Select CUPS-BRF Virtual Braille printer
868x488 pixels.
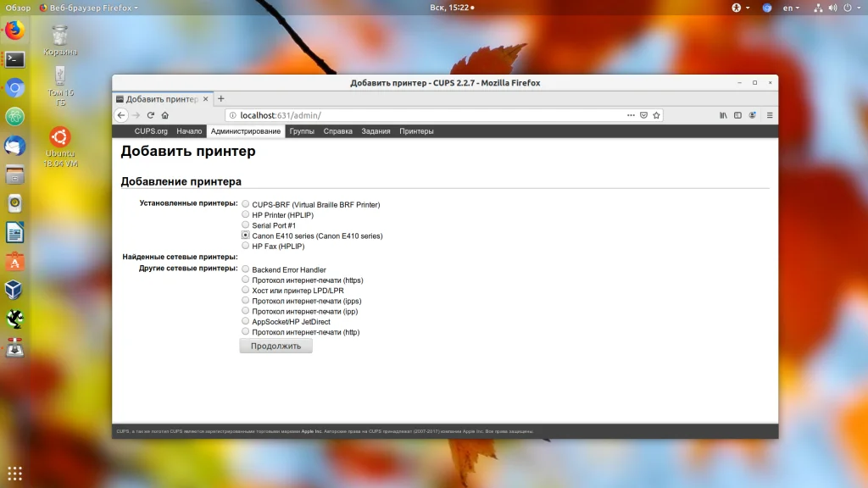coord(245,204)
